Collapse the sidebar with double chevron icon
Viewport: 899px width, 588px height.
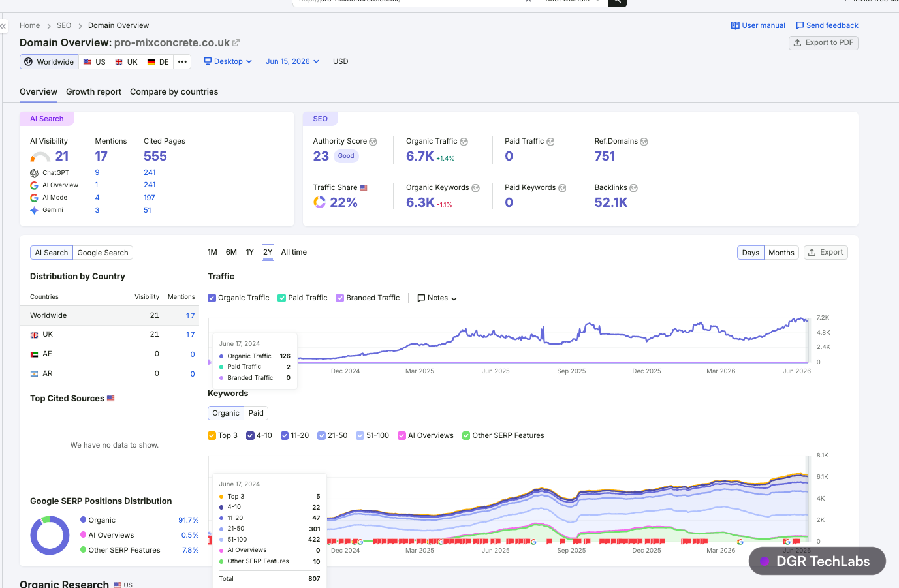coord(3,26)
